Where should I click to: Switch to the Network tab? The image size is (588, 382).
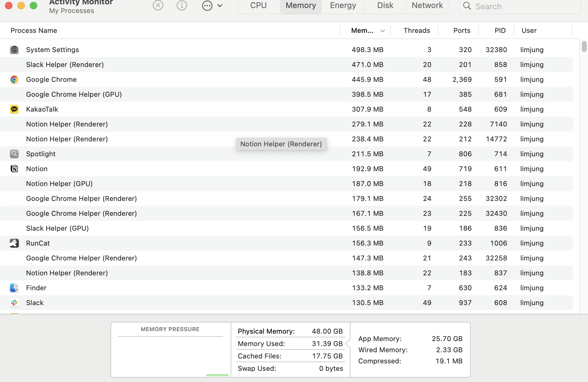(x=427, y=6)
